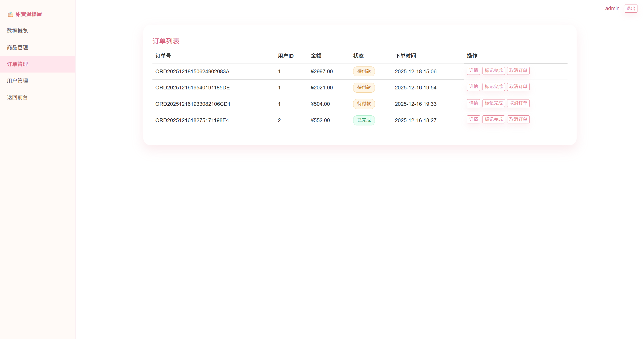Go to 商品管理 page
The width and height of the screenshot is (644, 339).
click(17, 47)
